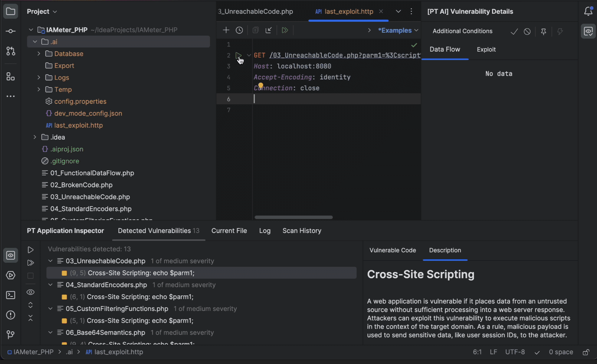Screen dimensions: 597x364
Task: Click the 6:1 cursor position indicator
Action: pos(477,352)
